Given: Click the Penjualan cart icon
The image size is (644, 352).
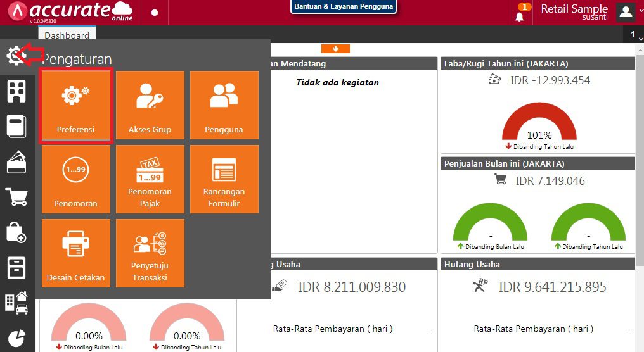Looking at the screenshot, I should tap(500, 179).
